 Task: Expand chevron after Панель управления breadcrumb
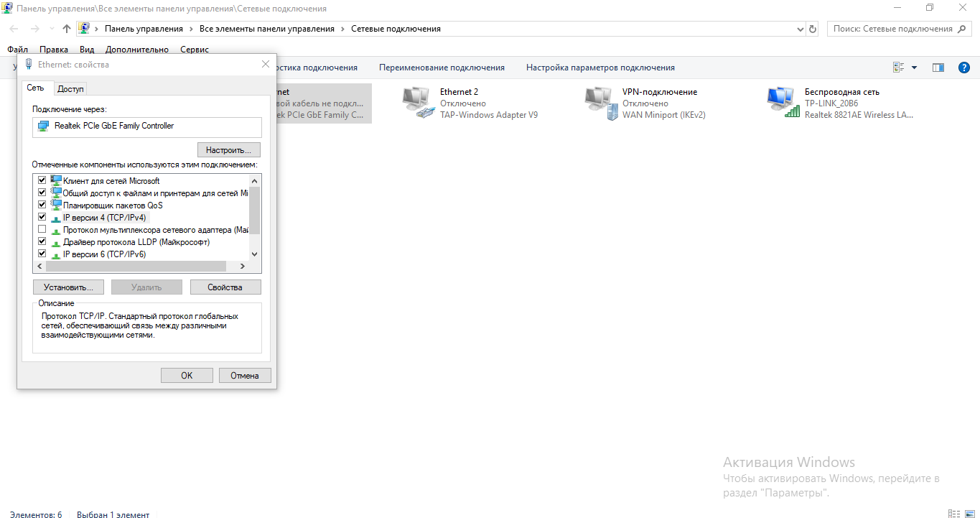(x=190, y=29)
